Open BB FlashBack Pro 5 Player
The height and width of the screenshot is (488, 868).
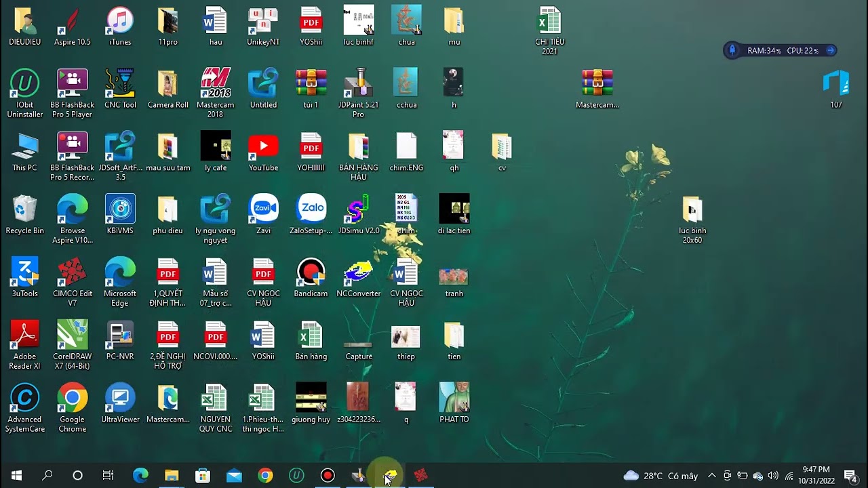(72, 94)
